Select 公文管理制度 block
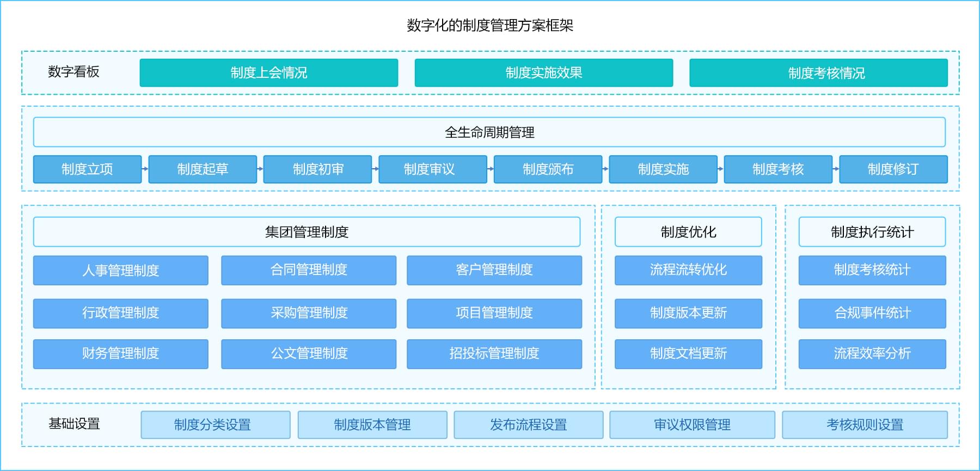Viewport: 980px width, 471px height. 309,354
